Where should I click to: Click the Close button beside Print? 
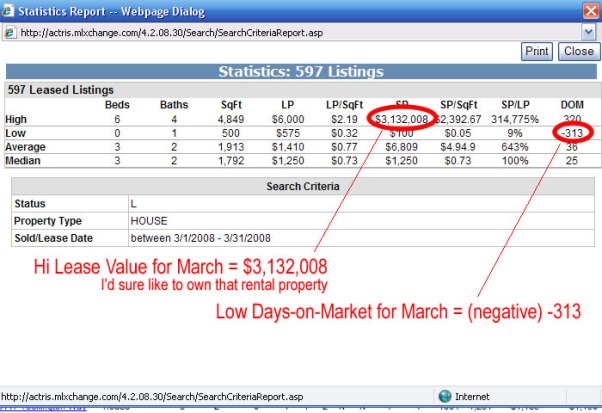coord(578,51)
